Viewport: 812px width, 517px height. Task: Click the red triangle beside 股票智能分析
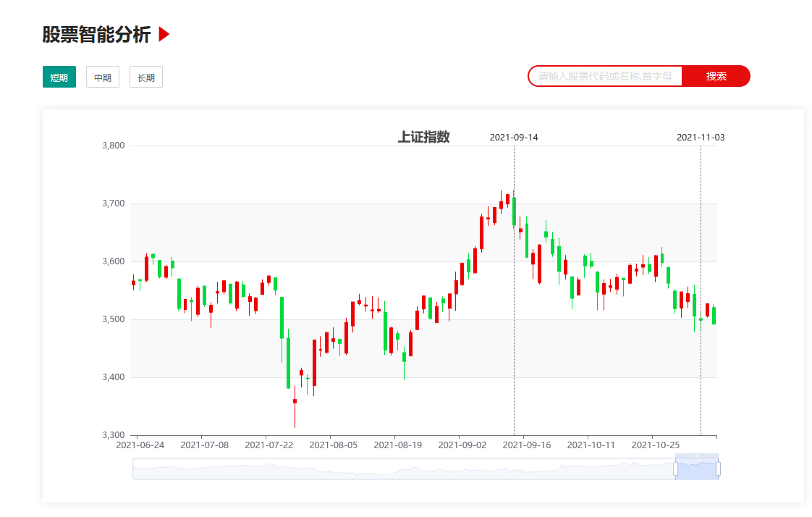coord(164,34)
